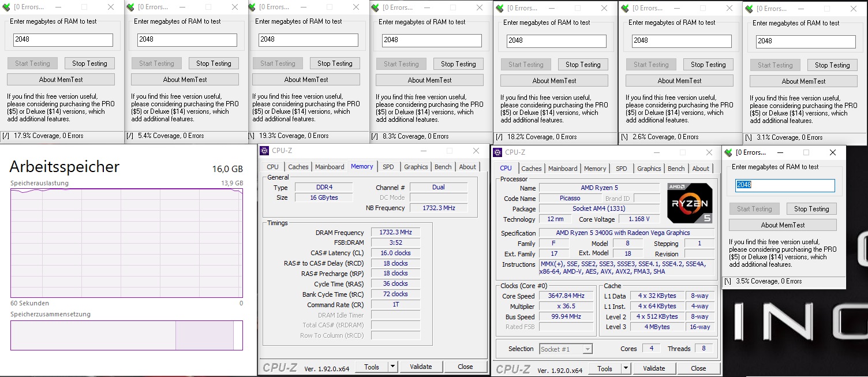The width and height of the screenshot is (868, 377).
Task: Close the MemTest window at 3.5% coverage
Action: 832,153
